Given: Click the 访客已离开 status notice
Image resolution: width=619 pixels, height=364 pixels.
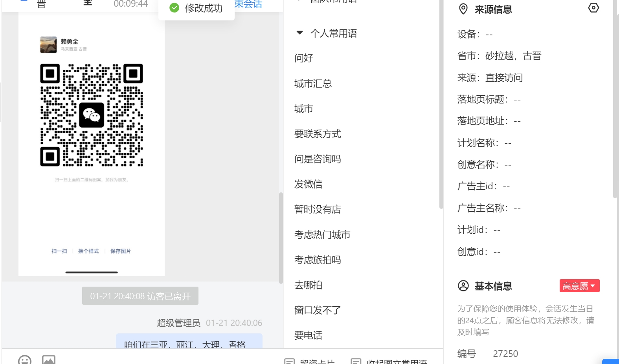Looking at the screenshot, I should [x=140, y=296].
